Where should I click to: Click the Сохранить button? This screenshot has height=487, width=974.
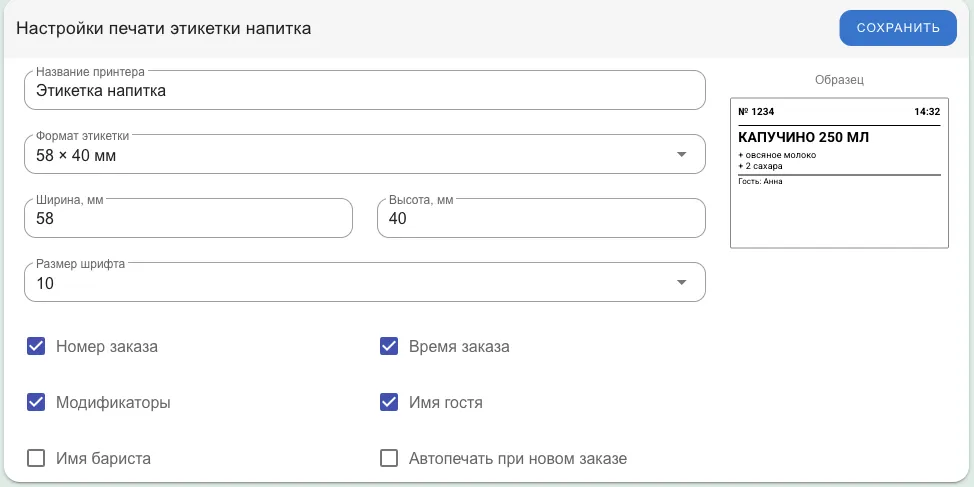coord(898,28)
